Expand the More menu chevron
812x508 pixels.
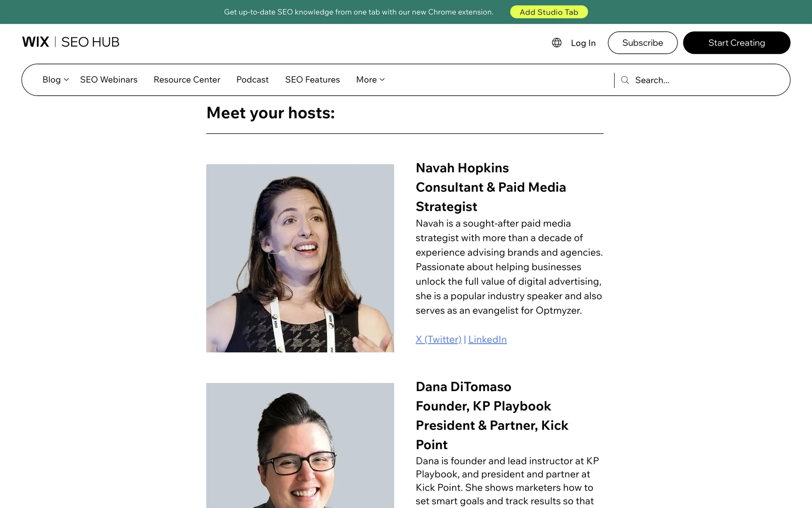(382, 80)
